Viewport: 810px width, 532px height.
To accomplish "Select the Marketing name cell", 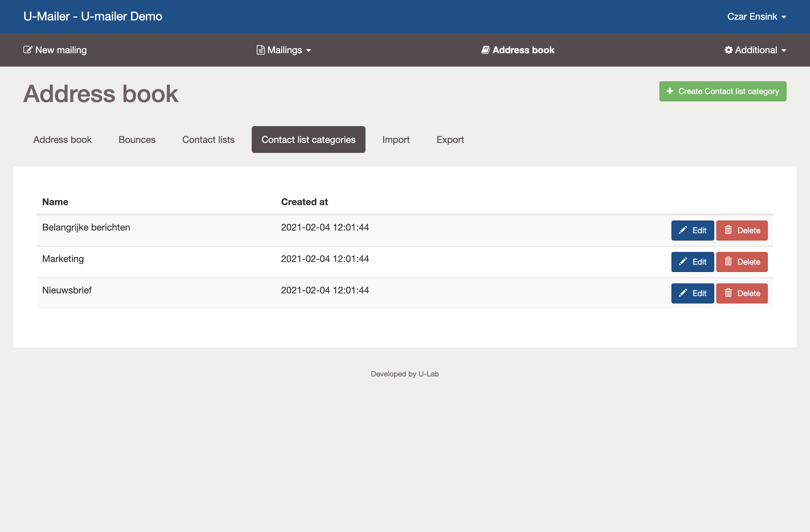I will [x=63, y=259].
